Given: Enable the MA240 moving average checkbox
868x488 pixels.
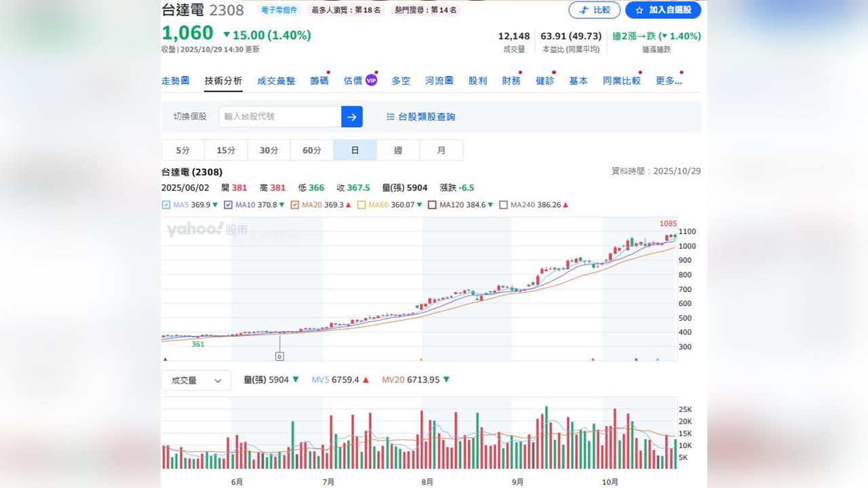Looking at the screenshot, I should click(x=504, y=204).
